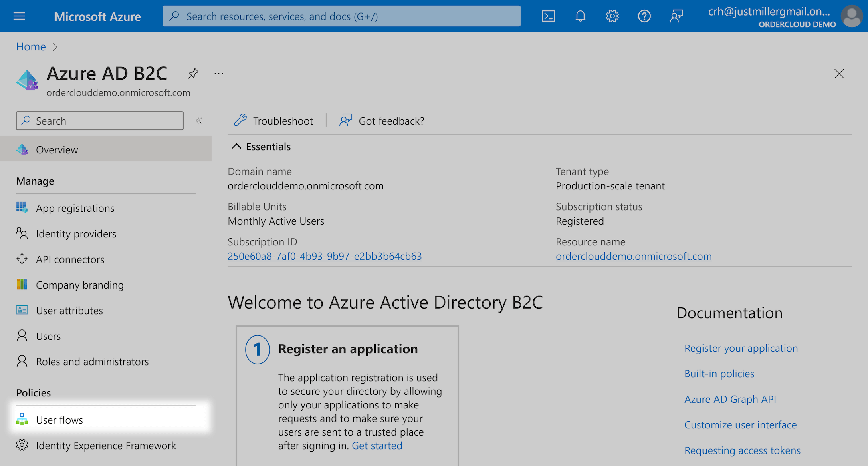Image resolution: width=868 pixels, height=466 pixels.
Task: Click the Monthly Active Users value
Action: (x=276, y=221)
